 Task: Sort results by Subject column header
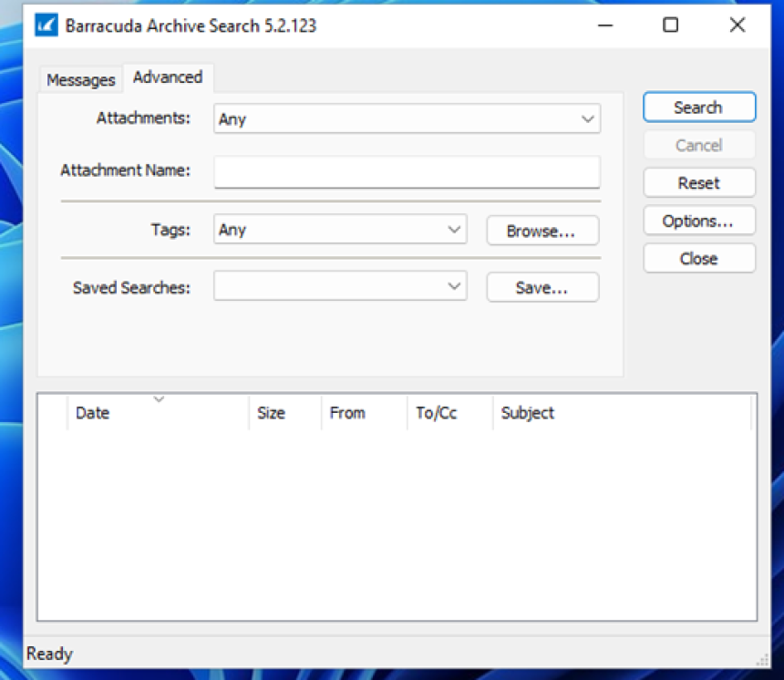(622, 413)
